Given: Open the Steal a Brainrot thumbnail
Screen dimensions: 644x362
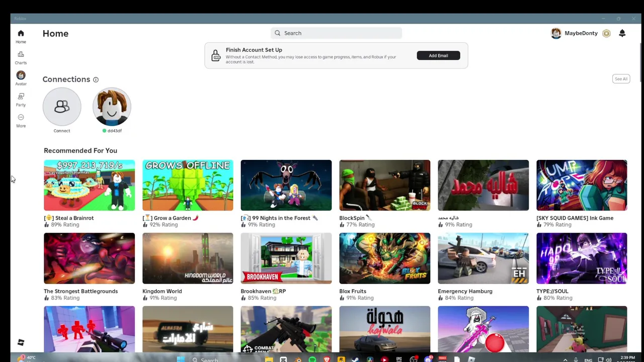Looking at the screenshot, I should pyautogui.click(x=89, y=186).
